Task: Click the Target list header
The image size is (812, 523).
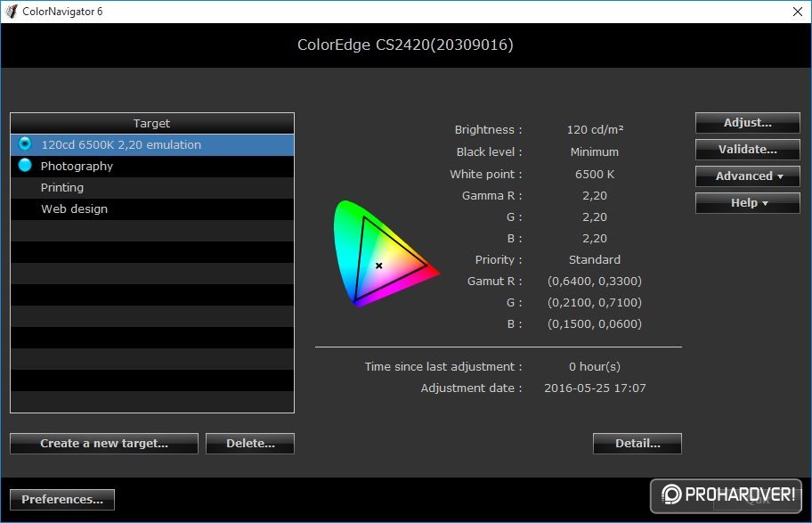Action: click(152, 123)
